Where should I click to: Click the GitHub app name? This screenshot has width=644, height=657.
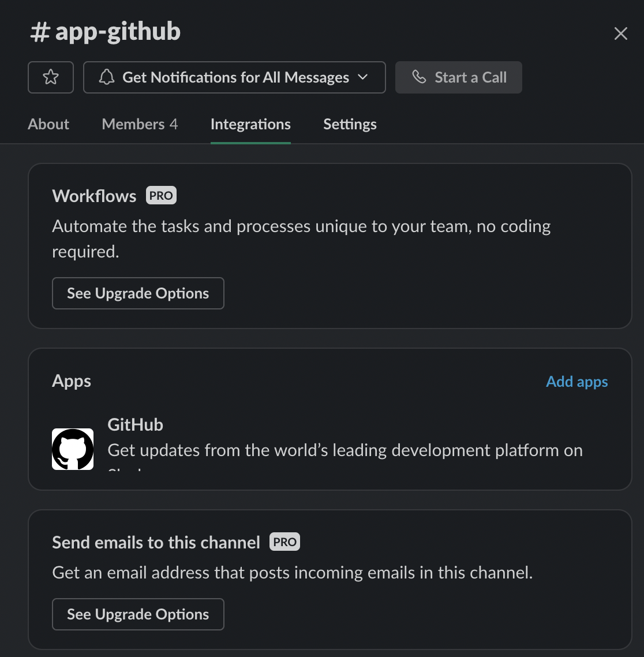(x=135, y=424)
